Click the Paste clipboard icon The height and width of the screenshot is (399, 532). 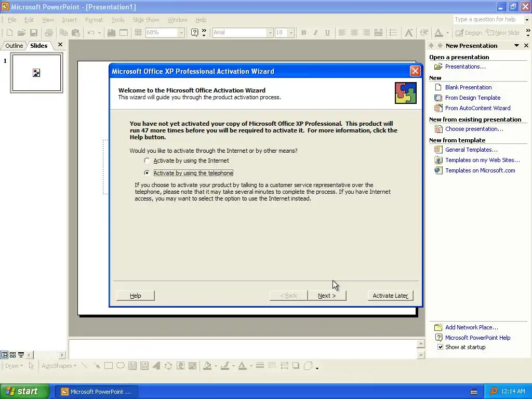point(76,33)
